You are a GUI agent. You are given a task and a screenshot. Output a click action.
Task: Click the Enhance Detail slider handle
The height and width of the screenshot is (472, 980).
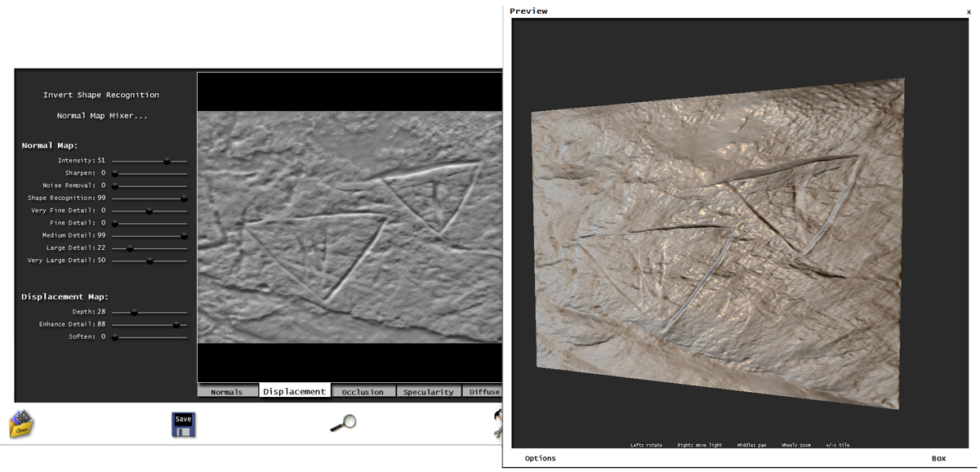(176, 324)
